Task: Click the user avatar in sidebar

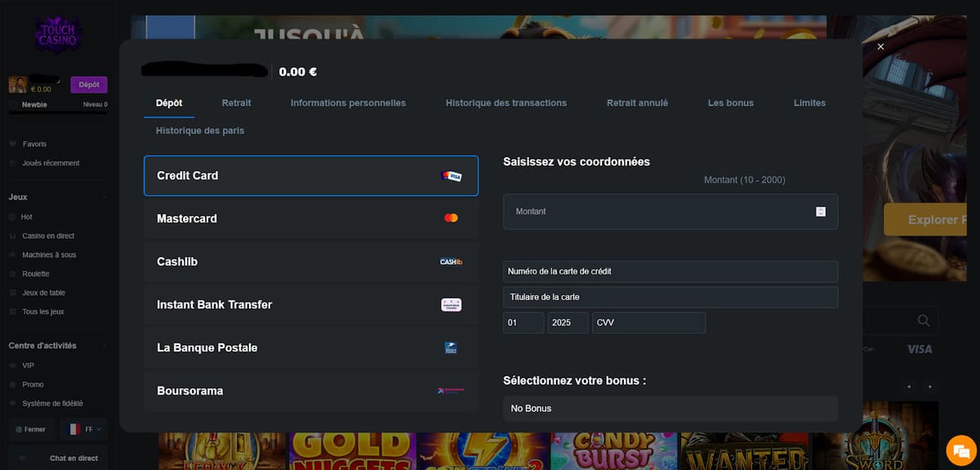Action: [18, 84]
